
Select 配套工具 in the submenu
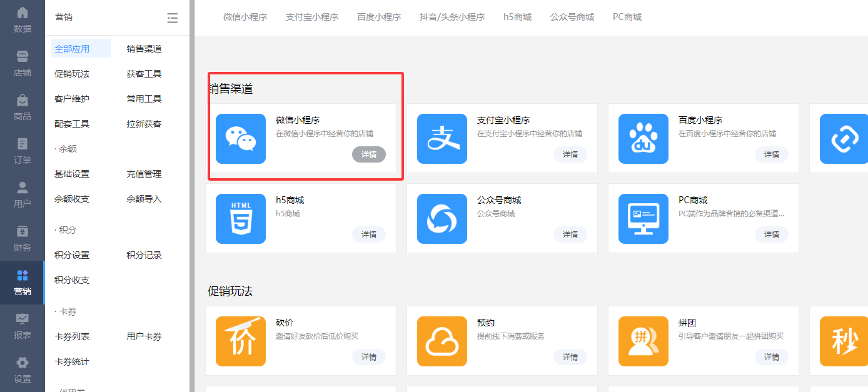[x=72, y=124]
